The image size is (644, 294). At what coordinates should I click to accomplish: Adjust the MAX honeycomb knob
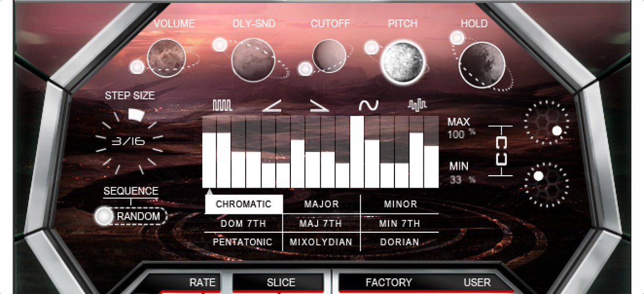click(546, 122)
